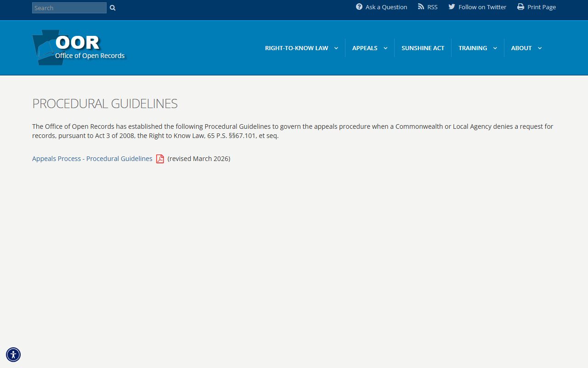Image resolution: width=588 pixels, height=368 pixels.
Task: Click the Twitter bird icon
Action: tap(452, 7)
